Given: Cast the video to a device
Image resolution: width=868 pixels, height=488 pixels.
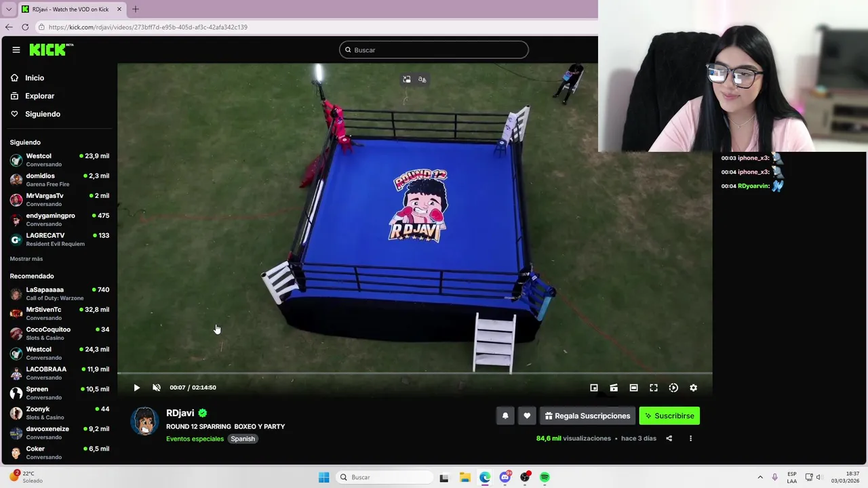Looking at the screenshot, I should 614,388.
